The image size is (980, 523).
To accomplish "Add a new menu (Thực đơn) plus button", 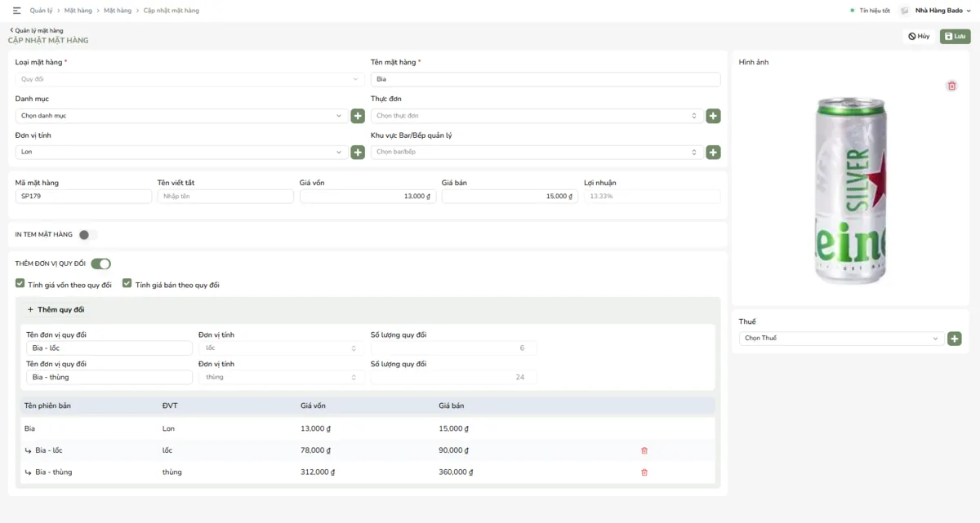I will [x=713, y=116].
